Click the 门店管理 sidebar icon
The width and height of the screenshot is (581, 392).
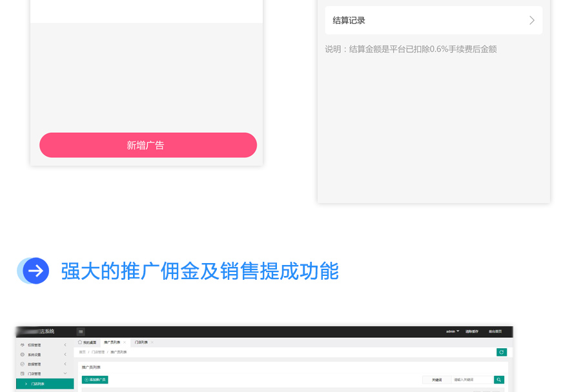tap(23, 373)
